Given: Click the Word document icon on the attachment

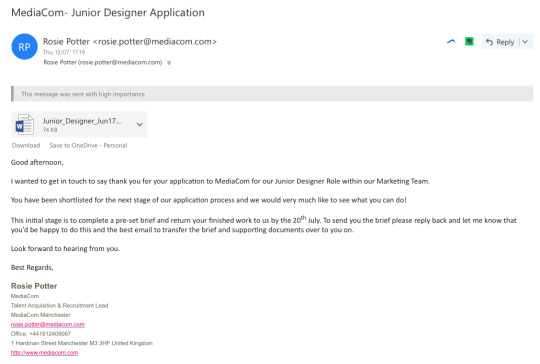Looking at the screenshot, I should pos(24,124).
